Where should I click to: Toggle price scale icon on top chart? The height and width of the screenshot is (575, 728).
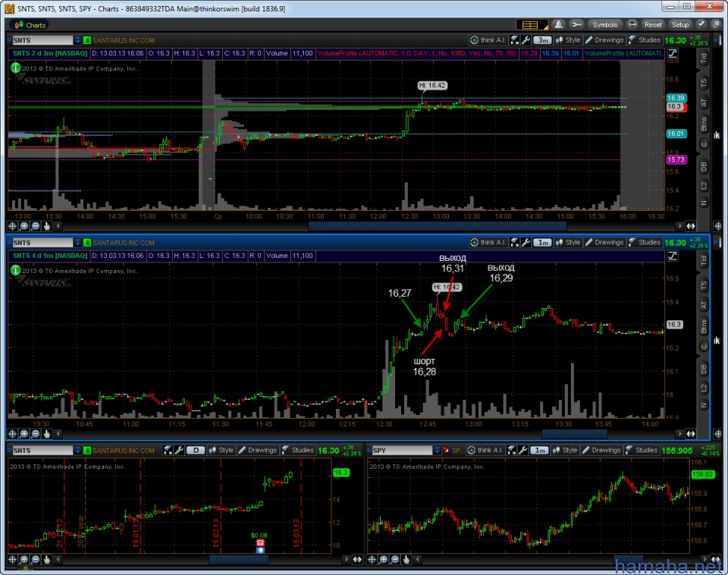click(673, 53)
